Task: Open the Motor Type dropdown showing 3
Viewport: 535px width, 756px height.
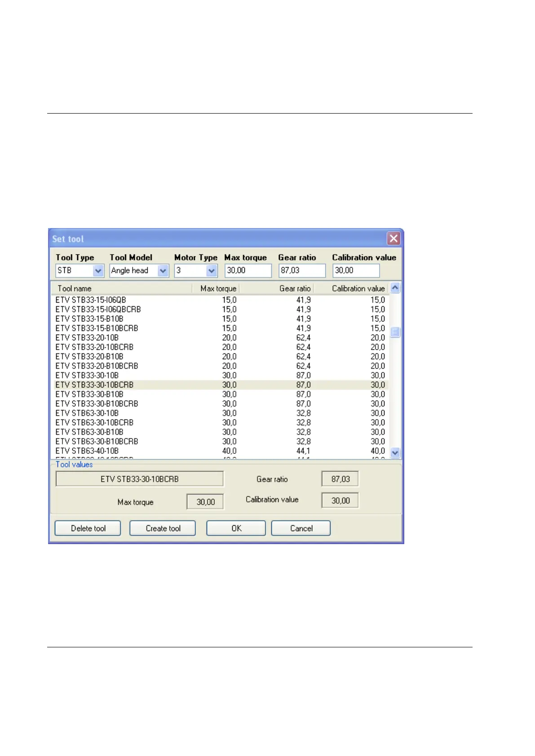Action: [x=195, y=271]
